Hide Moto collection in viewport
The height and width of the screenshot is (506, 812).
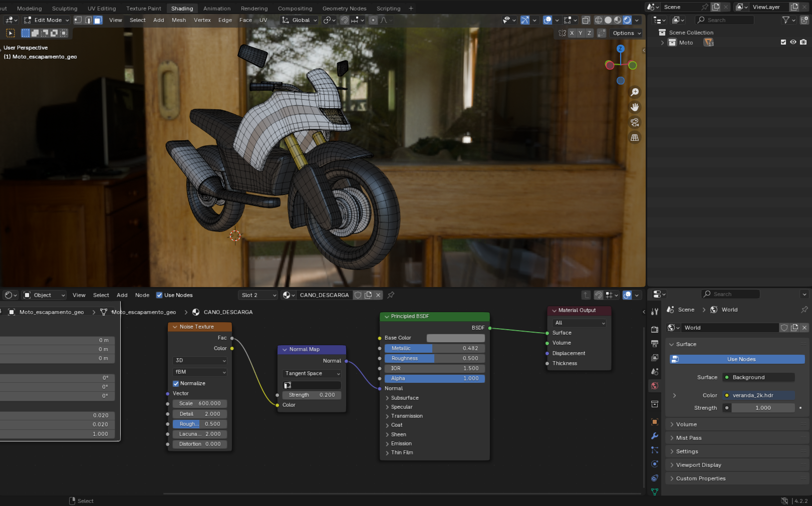point(793,43)
